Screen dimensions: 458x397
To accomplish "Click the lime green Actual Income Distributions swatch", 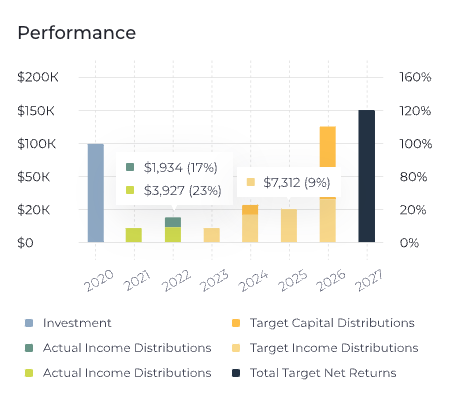I will (29, 373).
